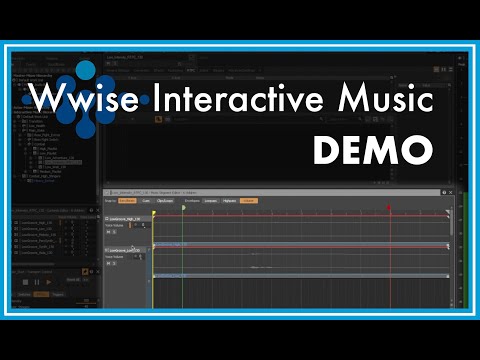
Task: Collapse the LowGroove_Low_130 track header
Action: tap(107, 250)
